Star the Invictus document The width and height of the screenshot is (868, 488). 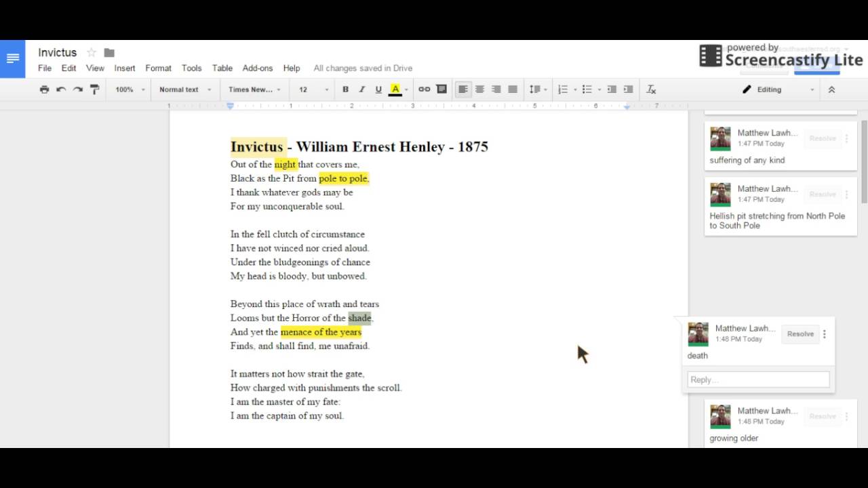tap(92, 53)
